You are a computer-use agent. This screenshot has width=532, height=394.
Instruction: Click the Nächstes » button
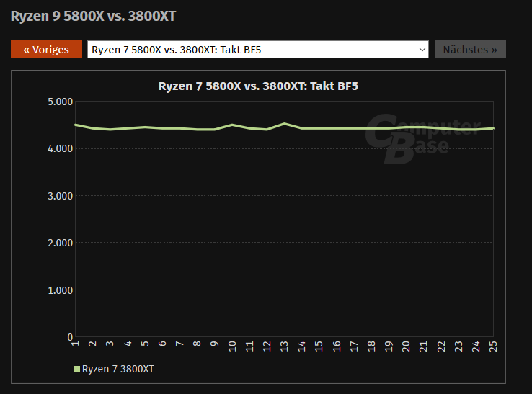[x=470, y=50]
